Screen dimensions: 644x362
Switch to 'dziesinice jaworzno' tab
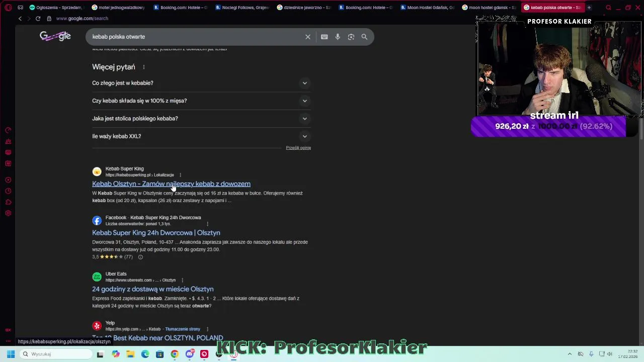click(303, 8)
